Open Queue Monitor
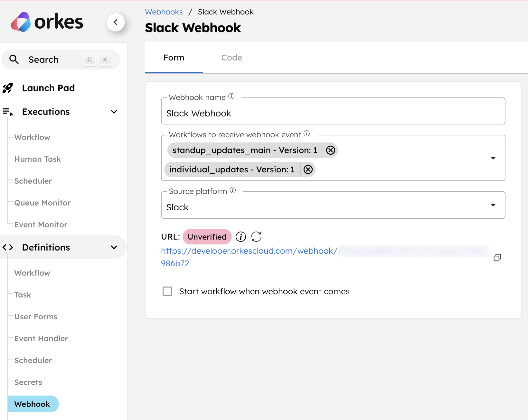Image resolution: width=528 pixels, height=420 pixels. [x=42, y=203]
